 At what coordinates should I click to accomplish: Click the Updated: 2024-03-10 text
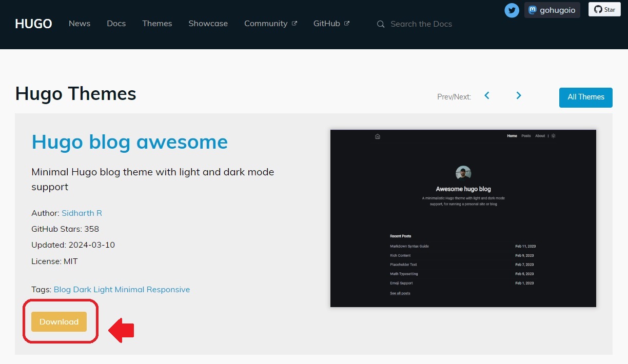click(x=73, y=245)
